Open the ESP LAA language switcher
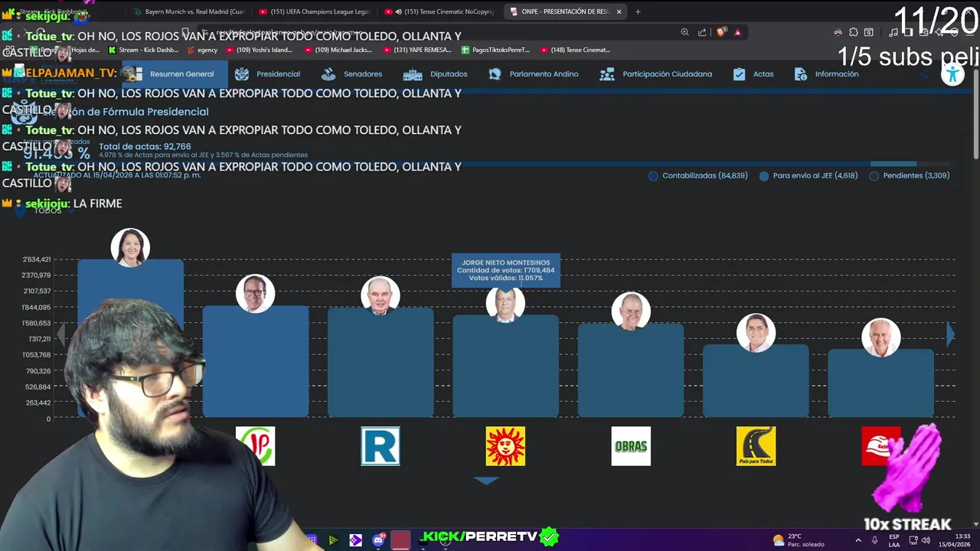980x551 pixels. coord(893,540)
